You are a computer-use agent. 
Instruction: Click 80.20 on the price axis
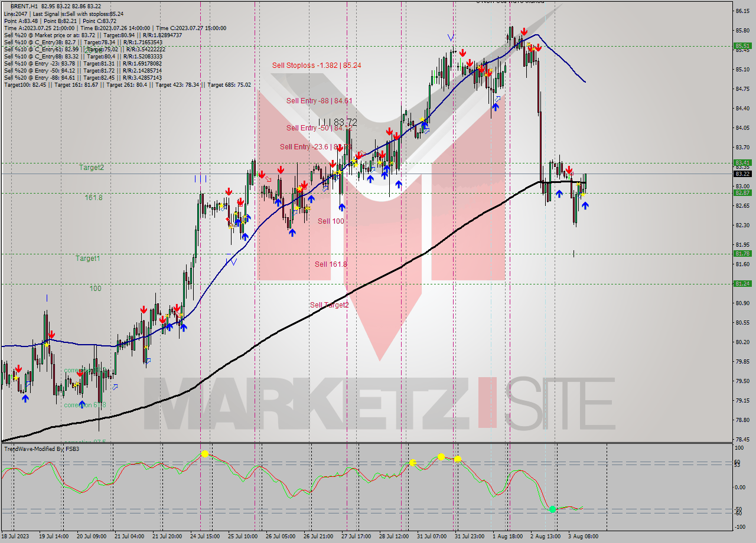[742, 342]
